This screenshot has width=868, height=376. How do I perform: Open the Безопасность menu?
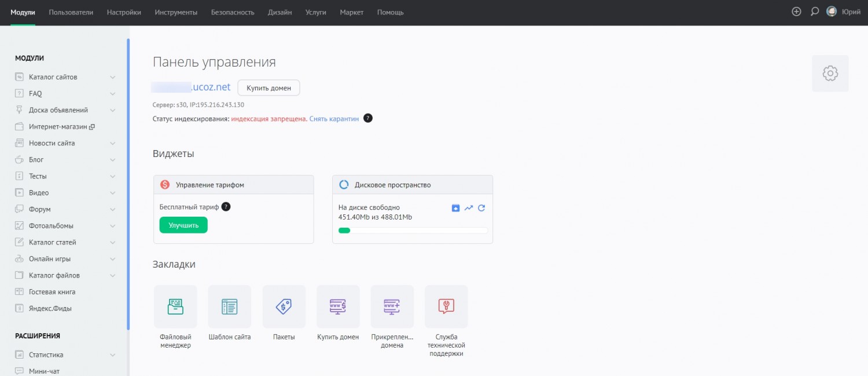pos(233,12)
